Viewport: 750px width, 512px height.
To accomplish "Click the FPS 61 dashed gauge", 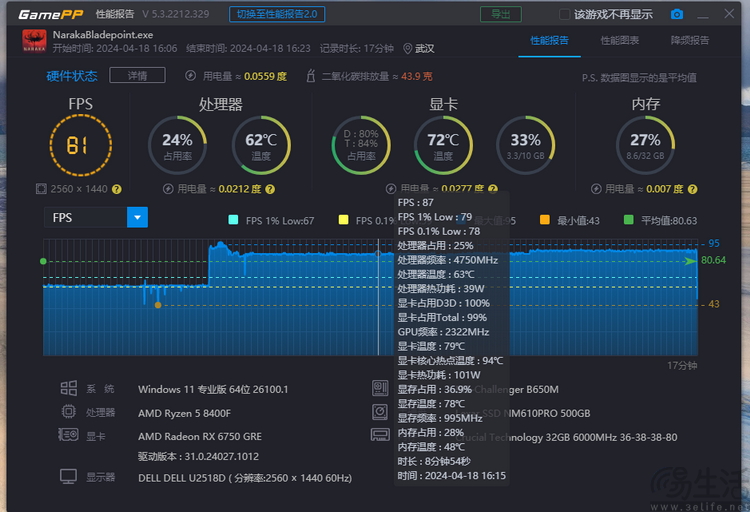I will [x=80, y=145].
